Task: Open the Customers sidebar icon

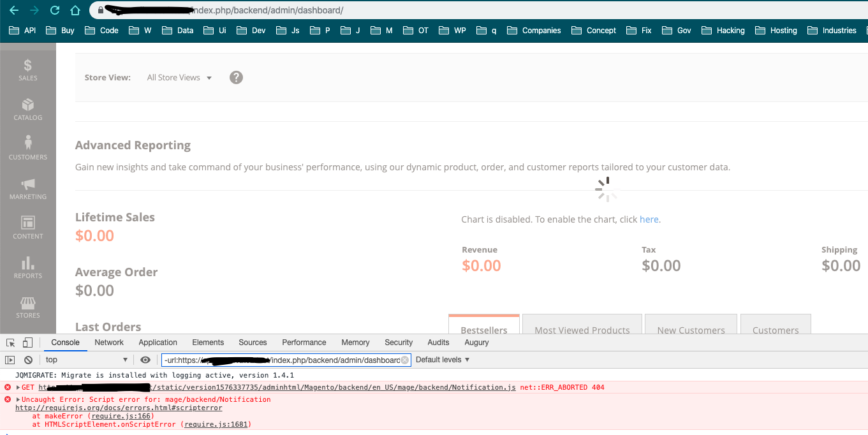Action: 27,149
